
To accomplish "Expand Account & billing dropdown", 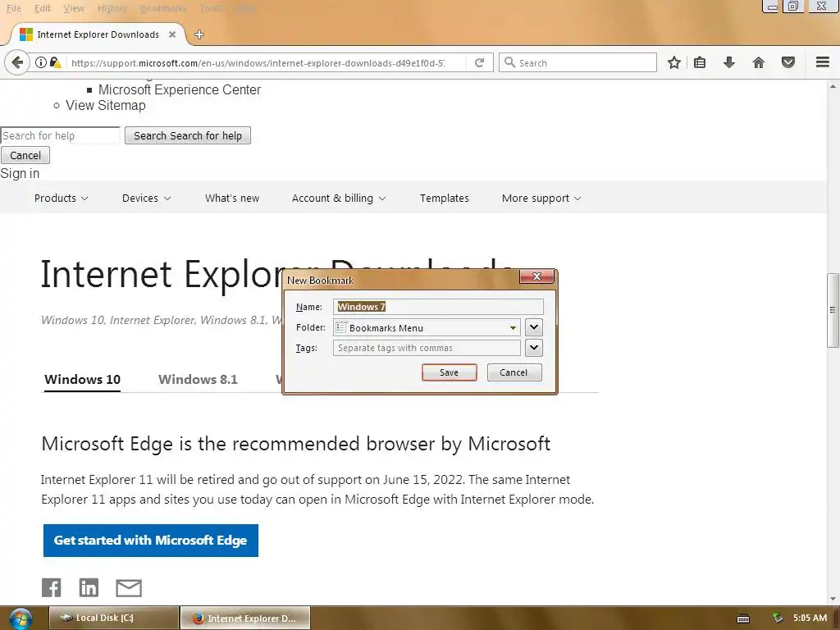I will 339,199.
